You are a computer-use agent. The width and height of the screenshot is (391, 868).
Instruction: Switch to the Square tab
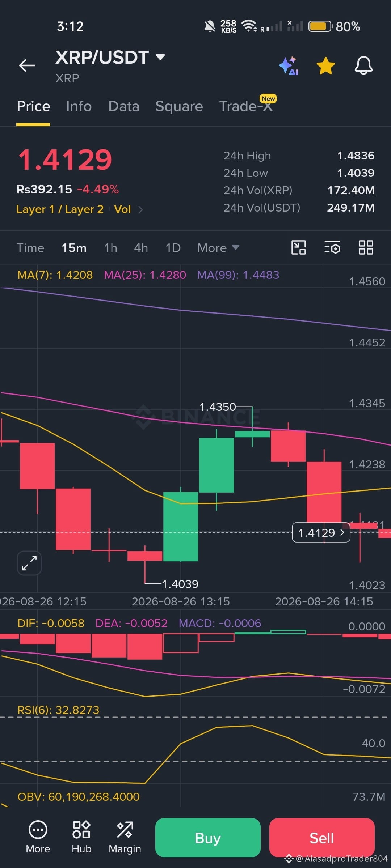179,106
